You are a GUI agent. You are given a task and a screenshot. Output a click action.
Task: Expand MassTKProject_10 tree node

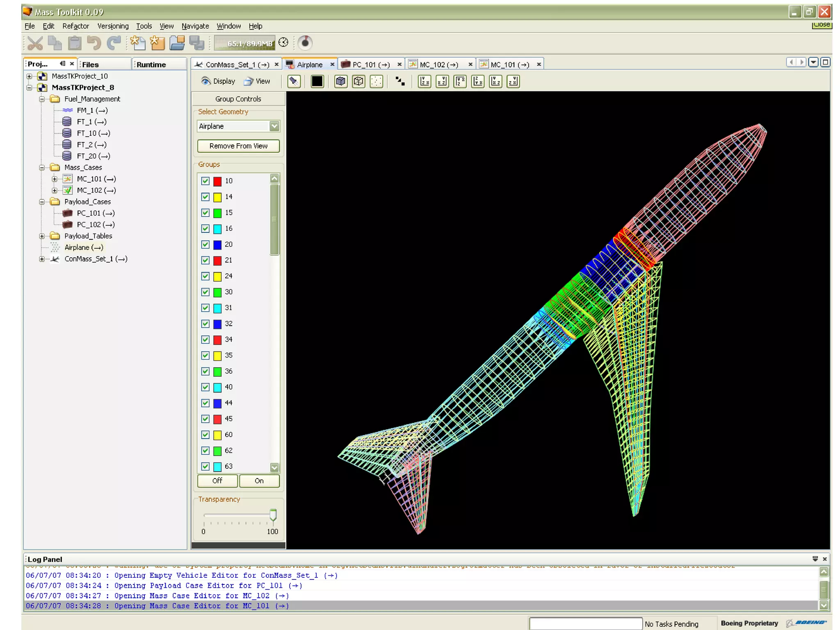click(x=29, y=76)
